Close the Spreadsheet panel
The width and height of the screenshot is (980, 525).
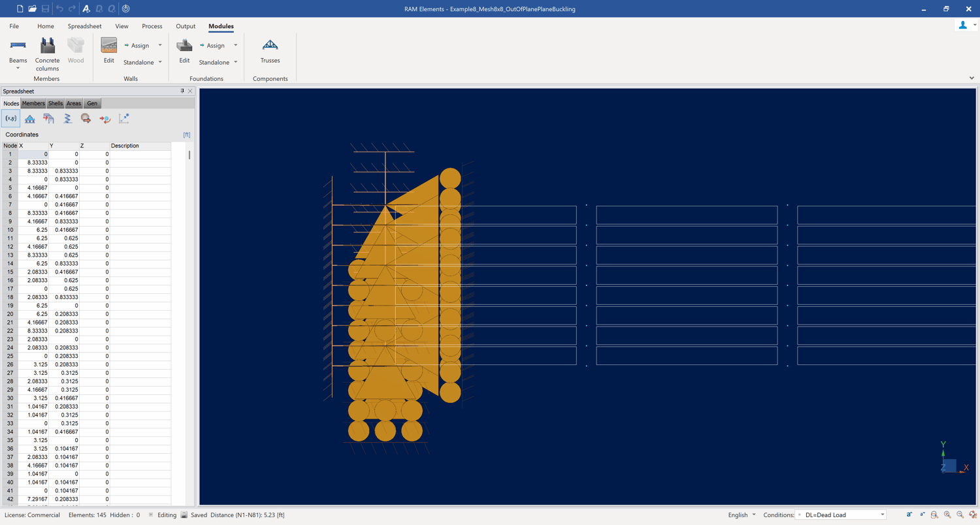190,91
